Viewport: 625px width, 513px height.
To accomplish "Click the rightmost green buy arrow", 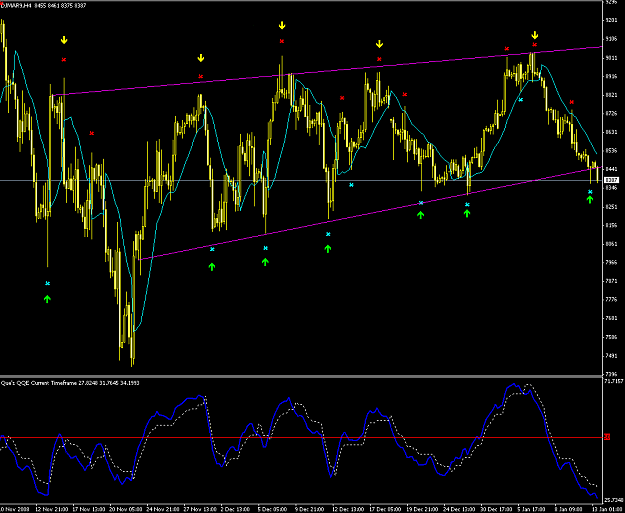I will [x=590, y=199].
